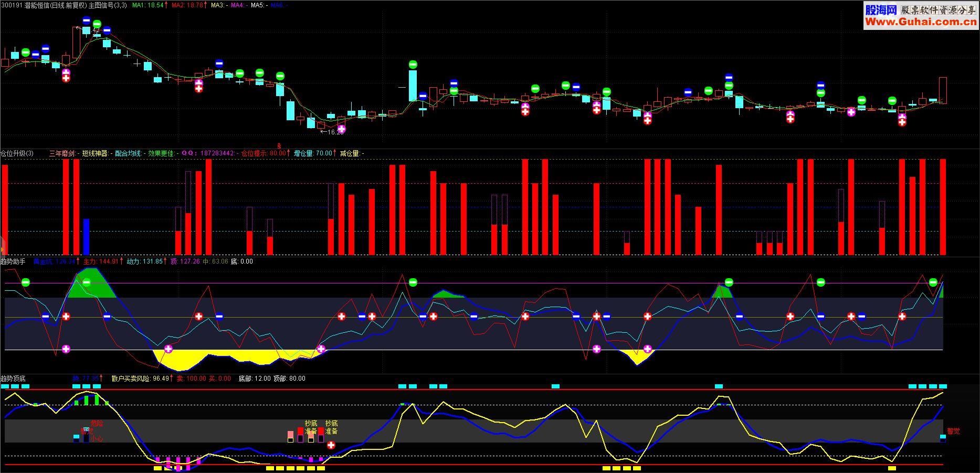
Task: Click the QQ: 187283442 text
Action: click(208, 153)
